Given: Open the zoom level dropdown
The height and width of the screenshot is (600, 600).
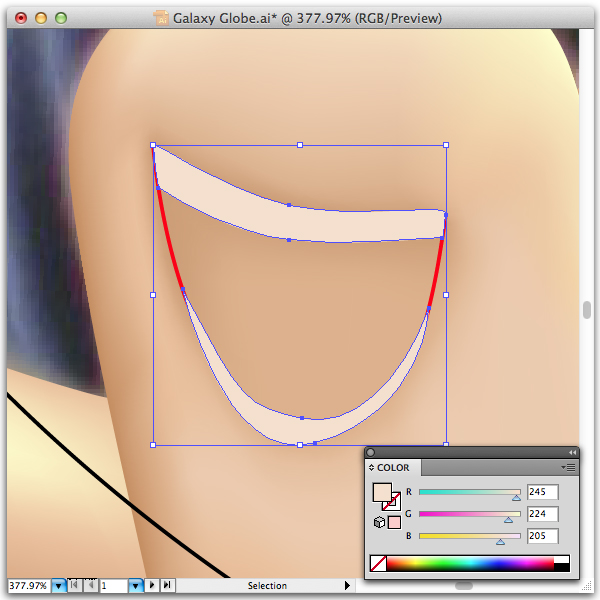Looking at the screenshot, I should (59, 585).
